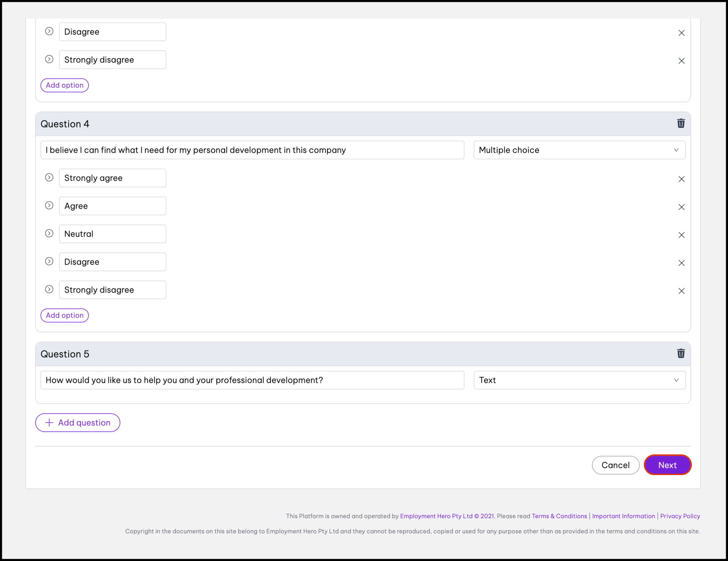This screenshot has width=728, height=561.
Task: Open Question 4's Multiple choice type dropdown
Action: tap(579, 150)
